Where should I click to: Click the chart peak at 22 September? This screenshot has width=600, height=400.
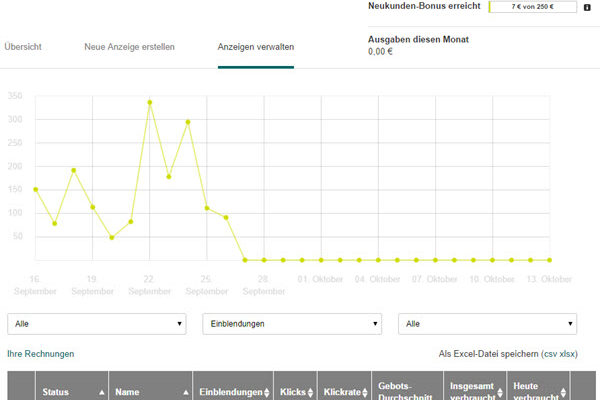point(150,102)
